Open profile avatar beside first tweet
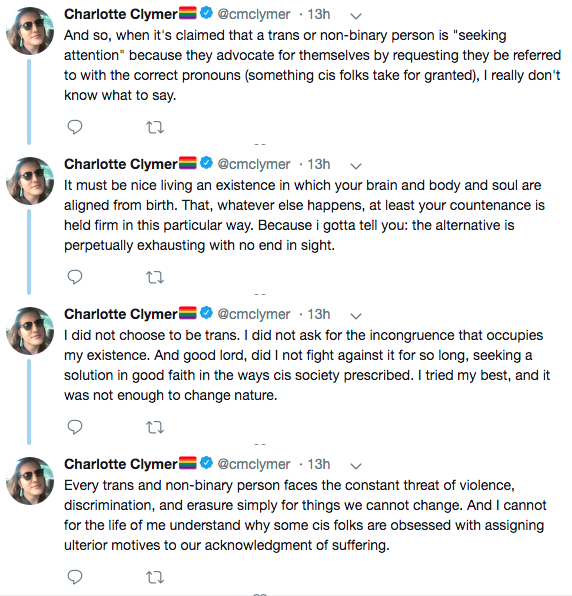 [30, 31]
